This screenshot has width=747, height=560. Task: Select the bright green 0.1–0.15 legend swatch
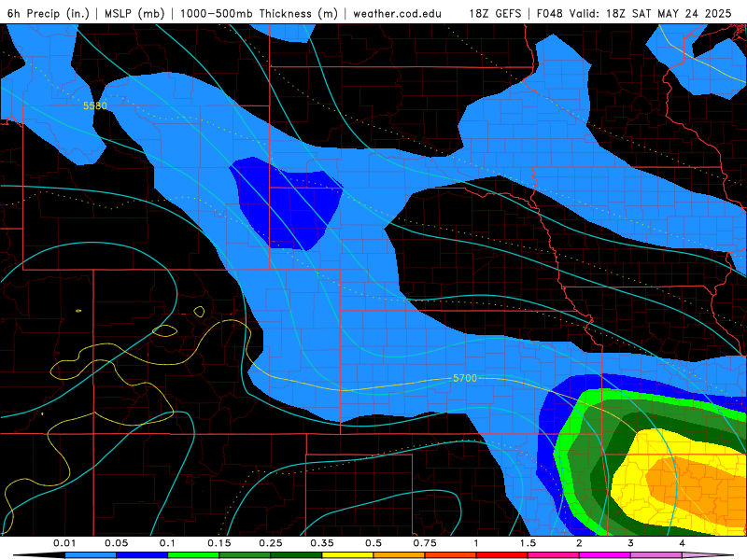(193, 555)
